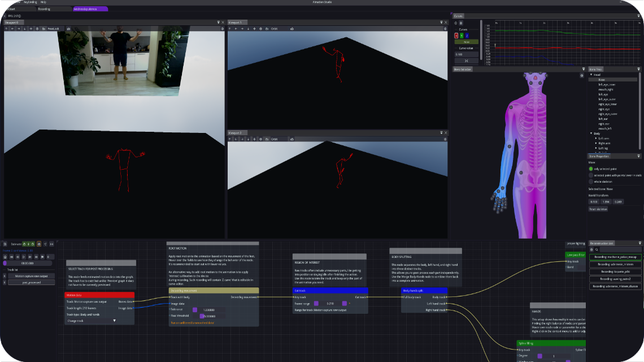Click play button in playback controls

(23, 257)
